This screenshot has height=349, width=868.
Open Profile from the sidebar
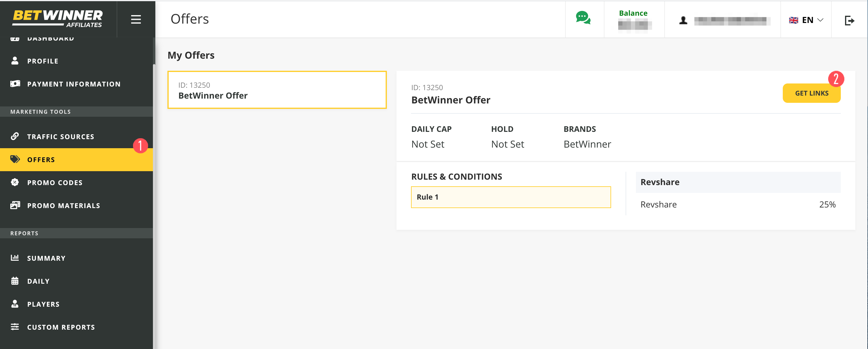click(x=42, y=61)
